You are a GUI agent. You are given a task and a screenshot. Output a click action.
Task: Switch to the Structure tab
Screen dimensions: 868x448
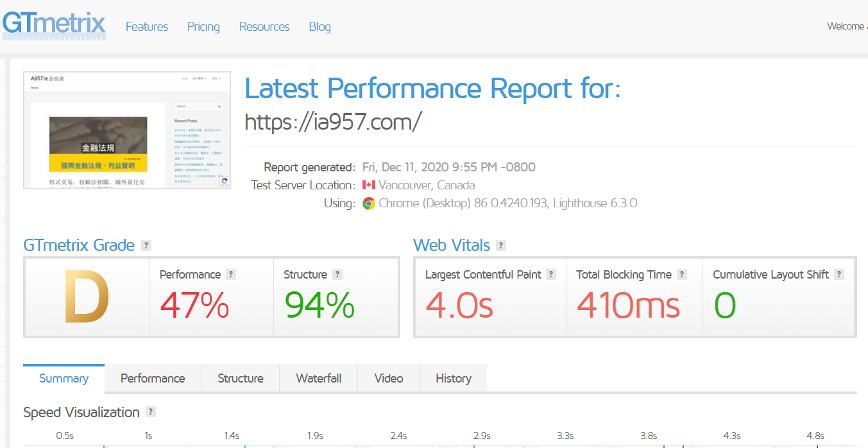[241, 378]
